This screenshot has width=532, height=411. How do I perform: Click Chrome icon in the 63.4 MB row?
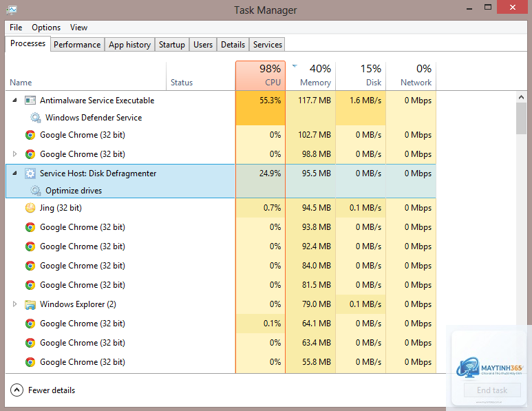click(x=30, y=343)
